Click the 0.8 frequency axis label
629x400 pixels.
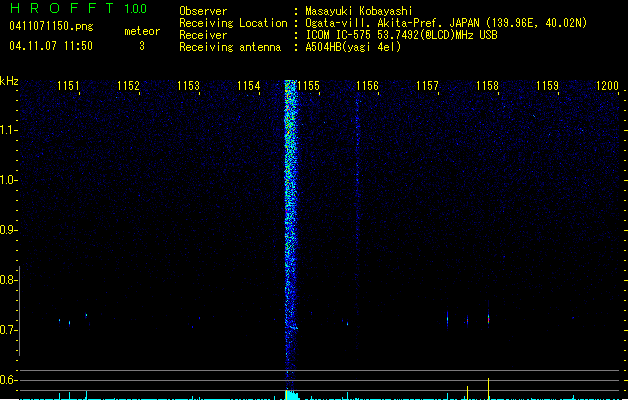pyautogui.click(x=8, y=280)
